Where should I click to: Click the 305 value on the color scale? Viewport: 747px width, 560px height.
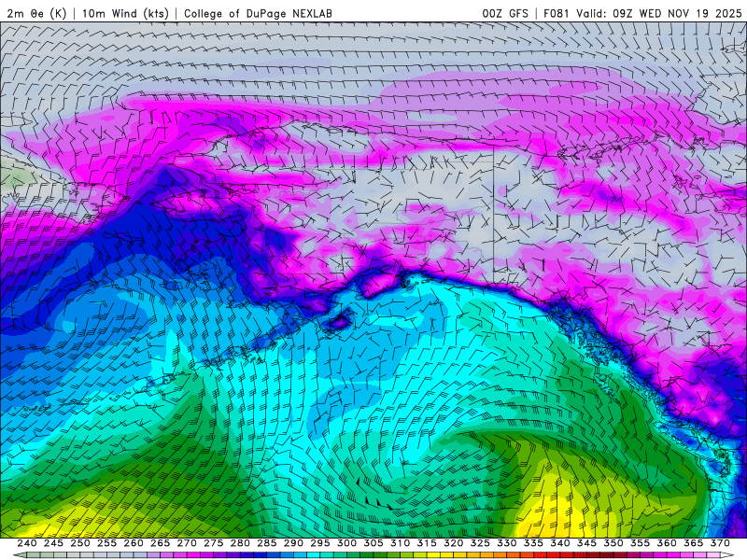[x=373, y=543]
